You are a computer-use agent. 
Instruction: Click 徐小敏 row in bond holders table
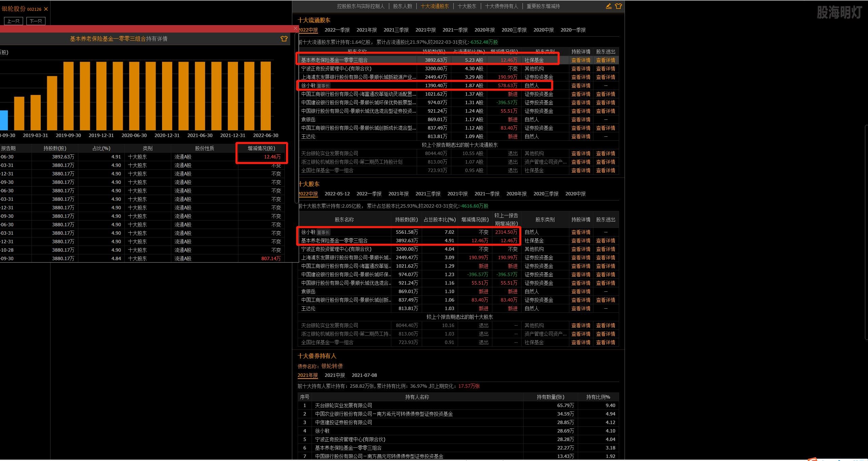(x=458, y=431)
